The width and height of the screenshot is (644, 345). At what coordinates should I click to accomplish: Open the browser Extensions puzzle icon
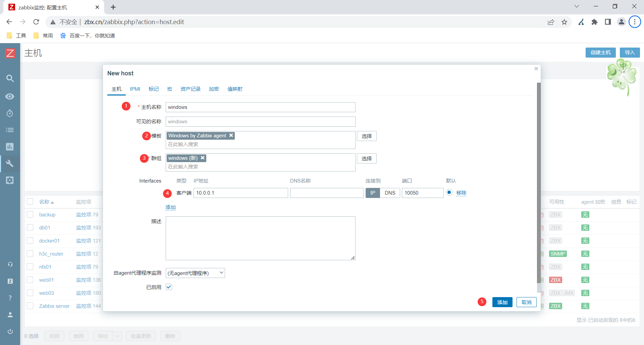[x=595, y=22]
